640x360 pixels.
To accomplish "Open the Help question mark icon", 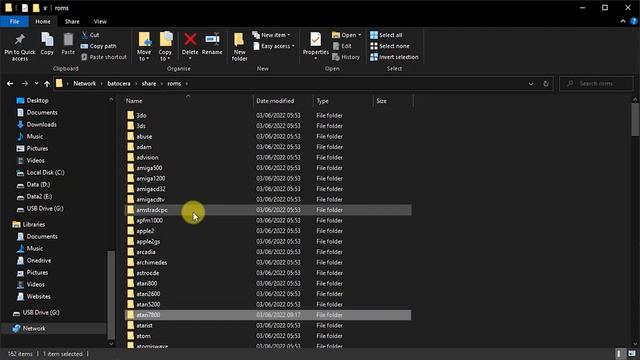I will coord(634,22).
